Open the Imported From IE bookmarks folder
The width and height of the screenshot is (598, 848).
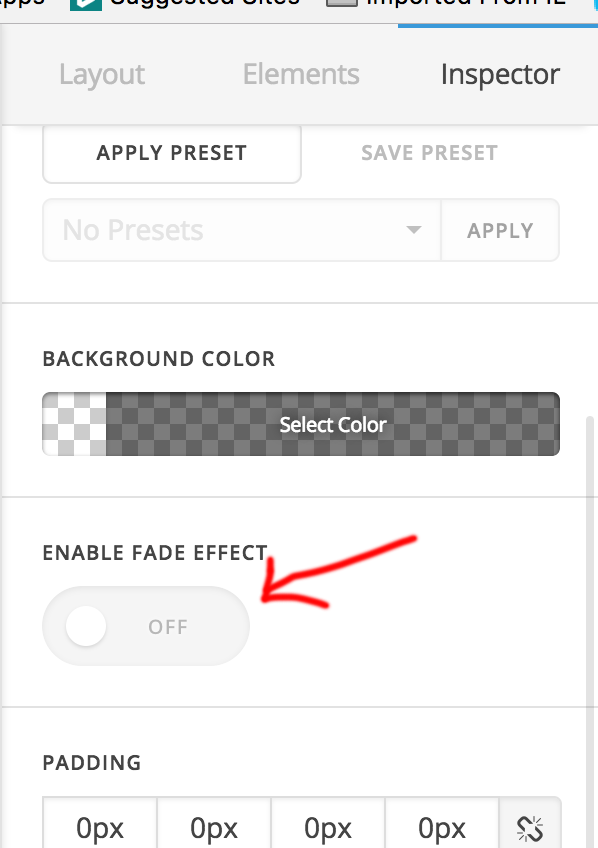pos(446,4)
